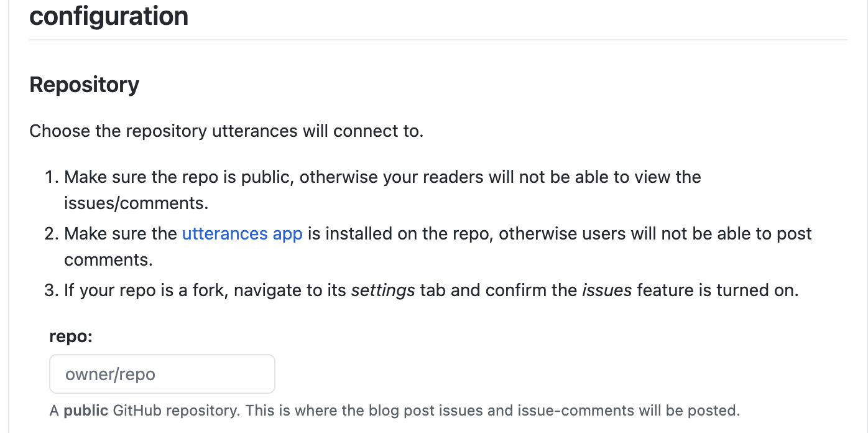Click the list number "3." marker
Image resolution: width=868 pixels, height=433 pixels.
[x=51, y=290]
